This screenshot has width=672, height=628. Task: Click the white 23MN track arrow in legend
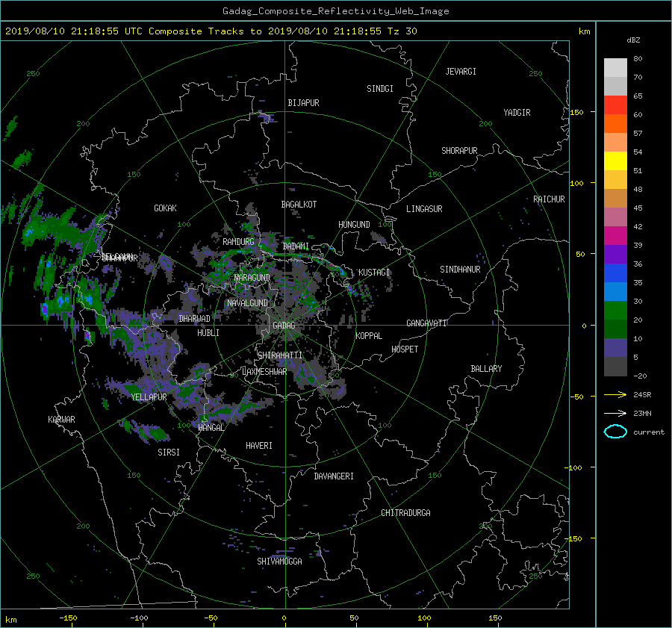pyautogui.click(x=615, y=413)
